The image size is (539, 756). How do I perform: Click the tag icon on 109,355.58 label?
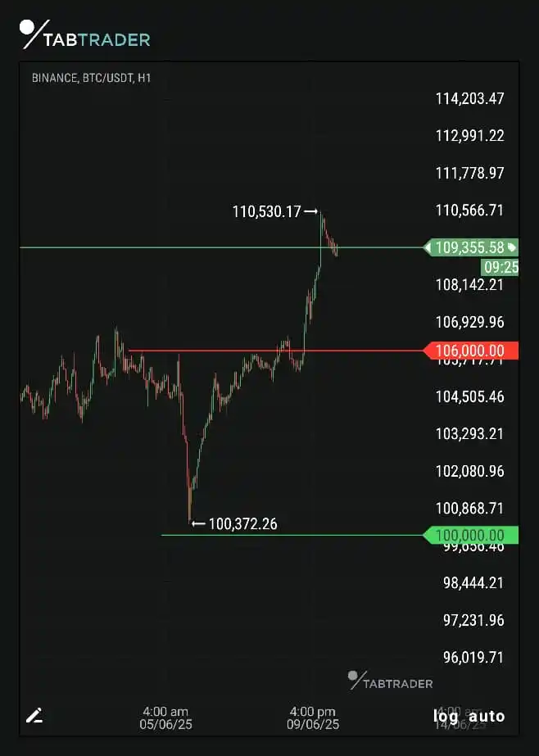[511, 248]
